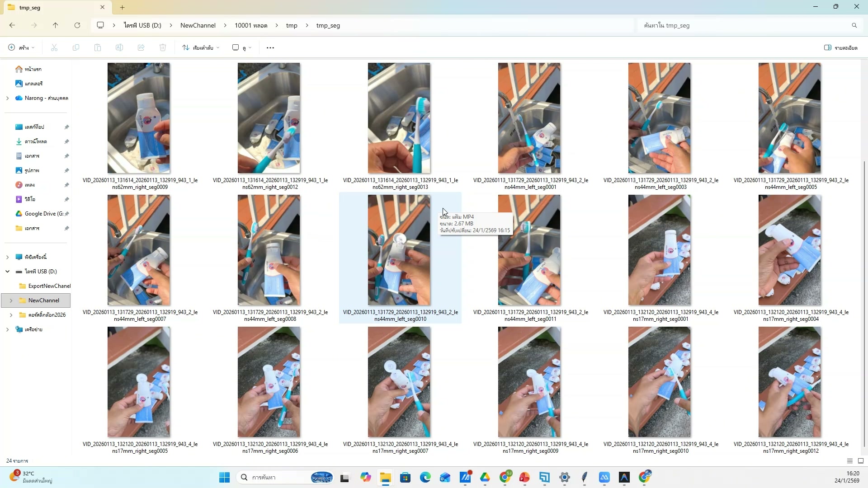Open the sort order dropdown

tap(201, 47)
